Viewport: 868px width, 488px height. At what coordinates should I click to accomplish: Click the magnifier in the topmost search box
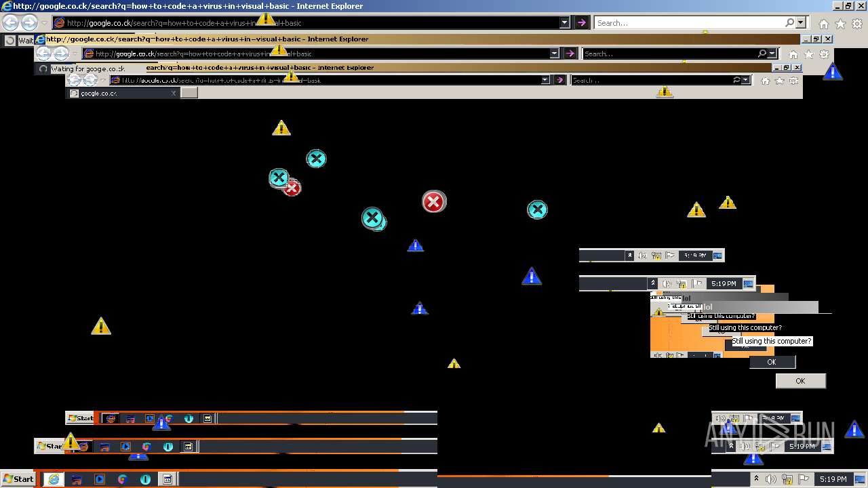789,23
